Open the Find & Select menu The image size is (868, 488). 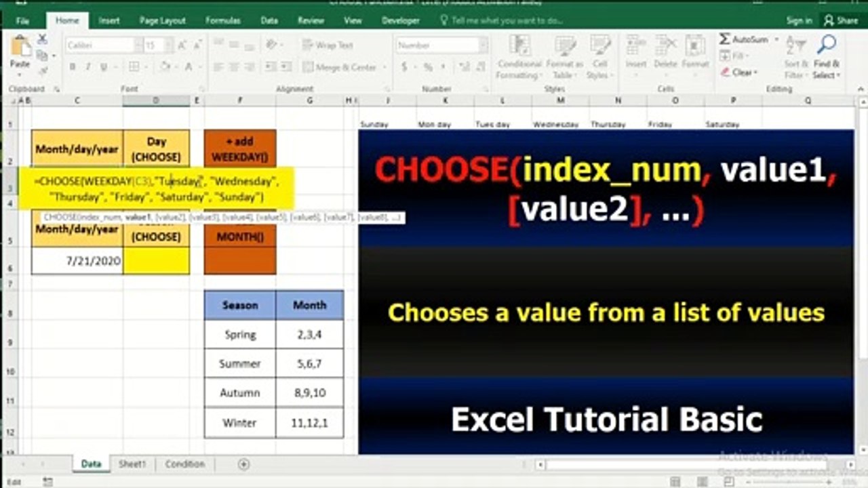click(826, 57)
